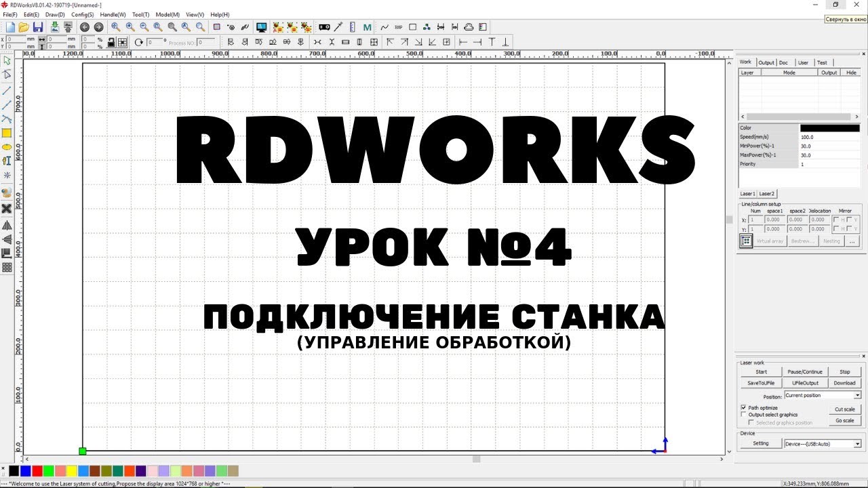This screenshot has height=488, width=868.
Task: Click the Redo arrow icon
Action: pos(98,27)
